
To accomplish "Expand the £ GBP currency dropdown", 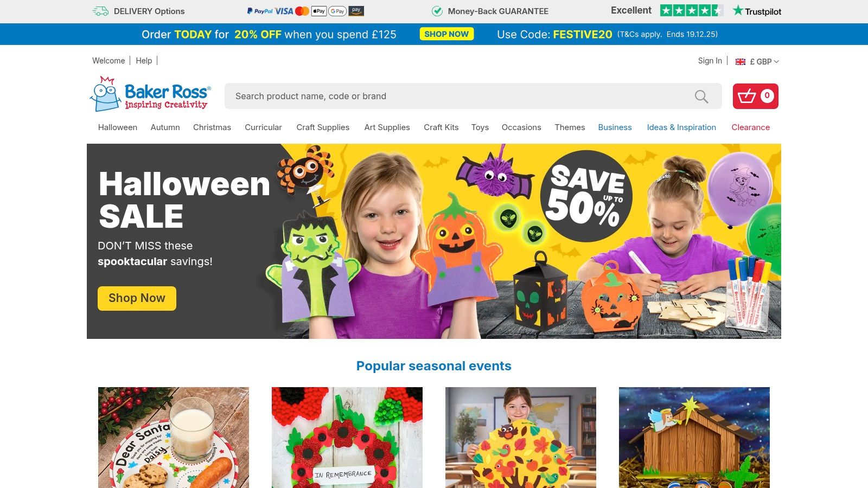I will [x=757, y=61].
